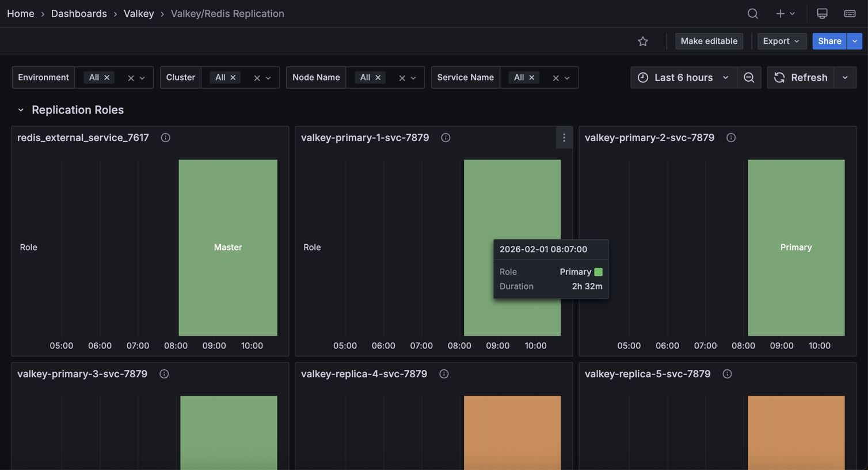The height and width of the screenshot is (470, 868).
Task: Click the time range zoom-out magnifier icon
Action: [749, 77]
